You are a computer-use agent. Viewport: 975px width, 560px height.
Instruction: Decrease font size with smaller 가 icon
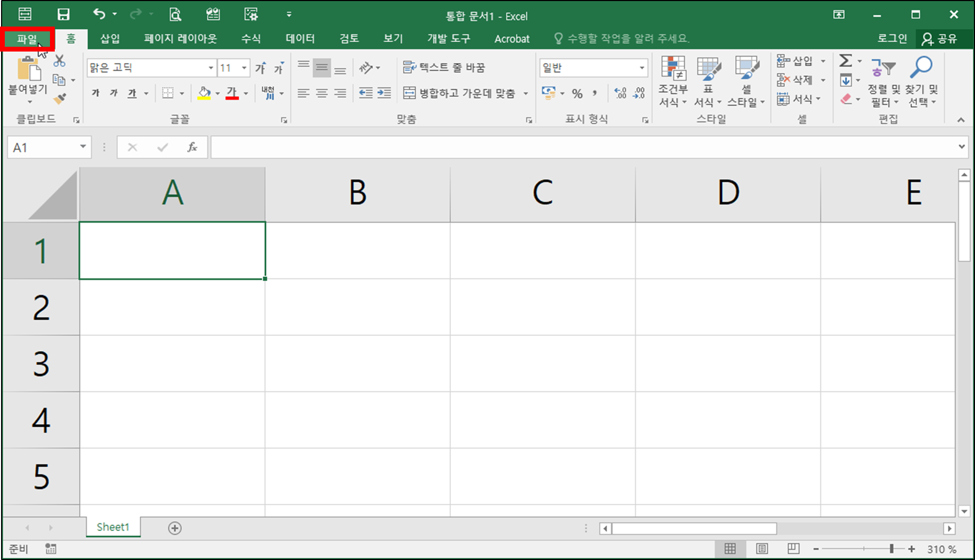[279, 67]
